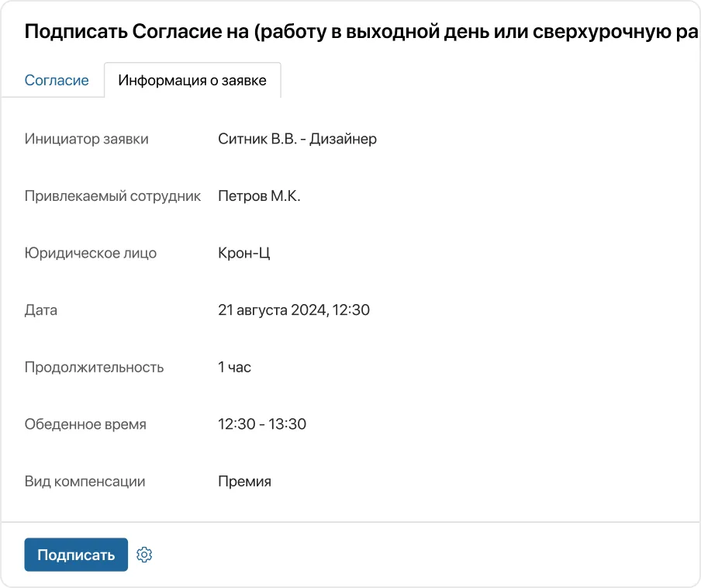Click the Вид компенсации label
The height and width of the screenshot is (588, 701).
(x=85, y=481)
